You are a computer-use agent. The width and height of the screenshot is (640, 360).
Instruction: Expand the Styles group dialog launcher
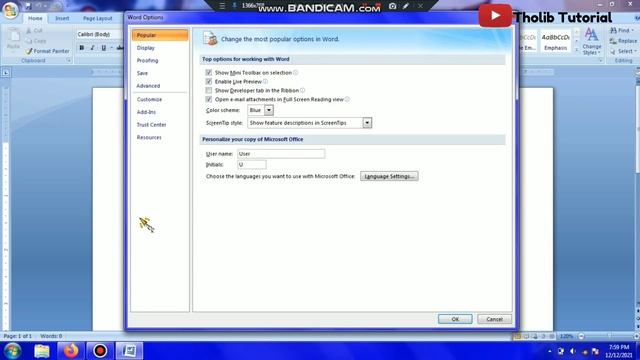click(600, 60)
